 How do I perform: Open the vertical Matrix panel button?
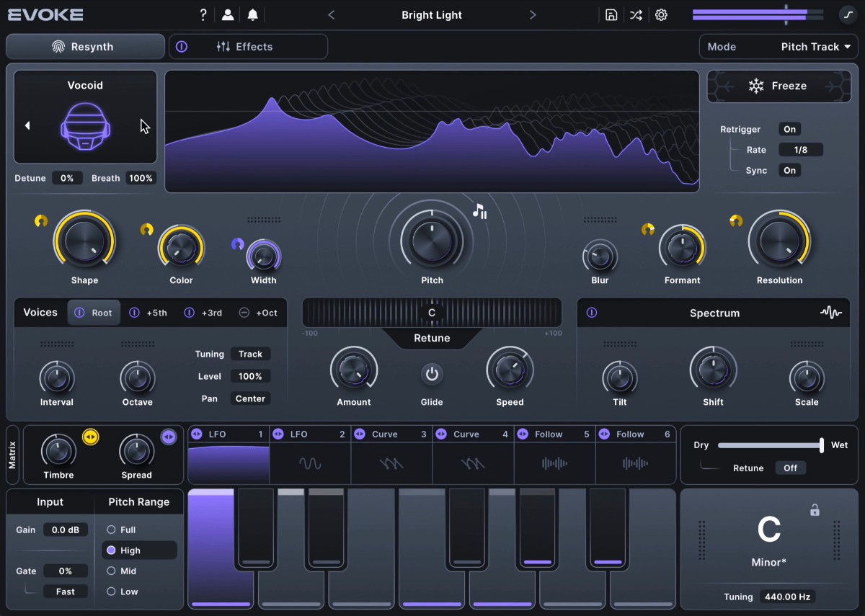(12, 455)
